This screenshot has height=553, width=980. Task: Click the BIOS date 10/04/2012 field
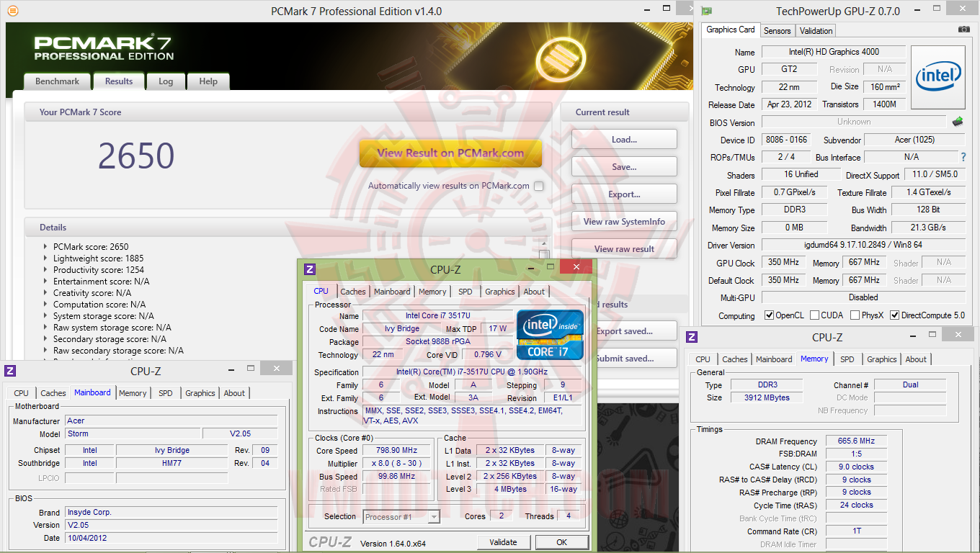coord(171,538)
